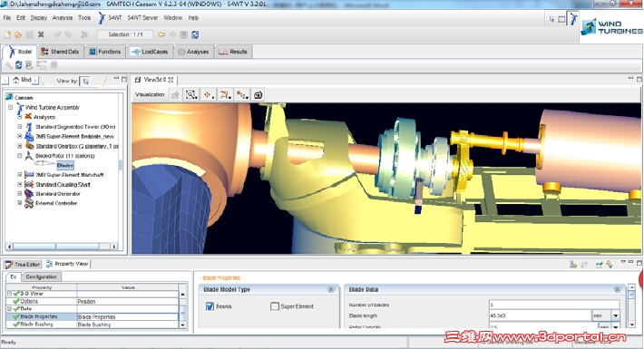Viewport: 644px width, 349px height.
Task: Open the Tools menu
Action: [84, 18]
